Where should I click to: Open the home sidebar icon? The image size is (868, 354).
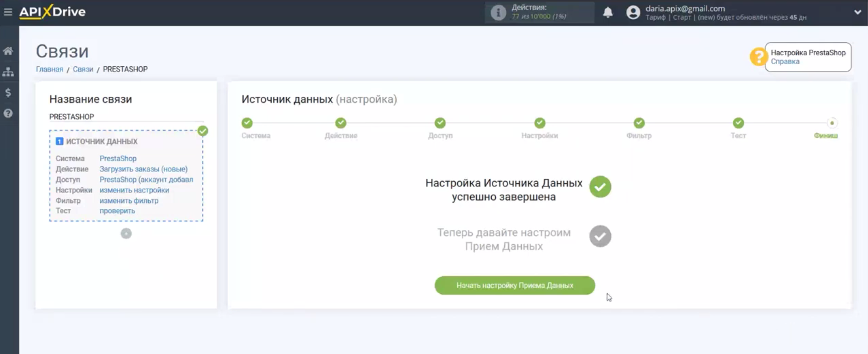[x=8, y=51]
